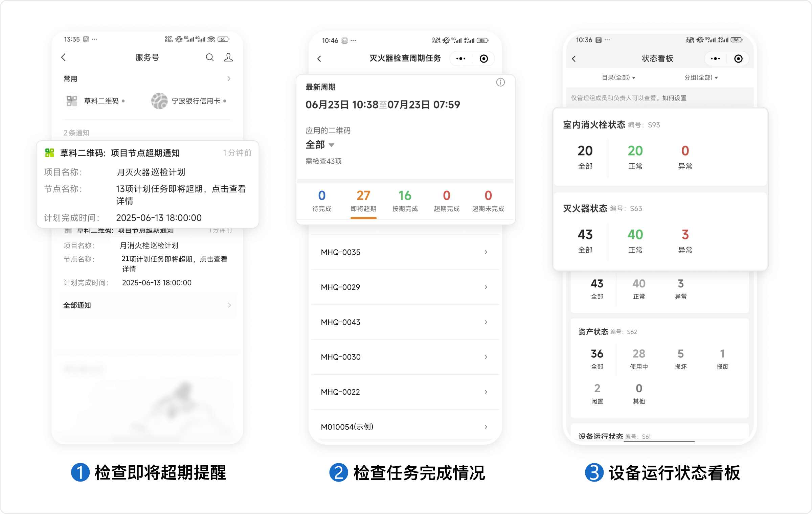This screenshot has height=514, width=812.
Task: Open the 分组(全部) filter dropdown
Action: coord(701,78)
